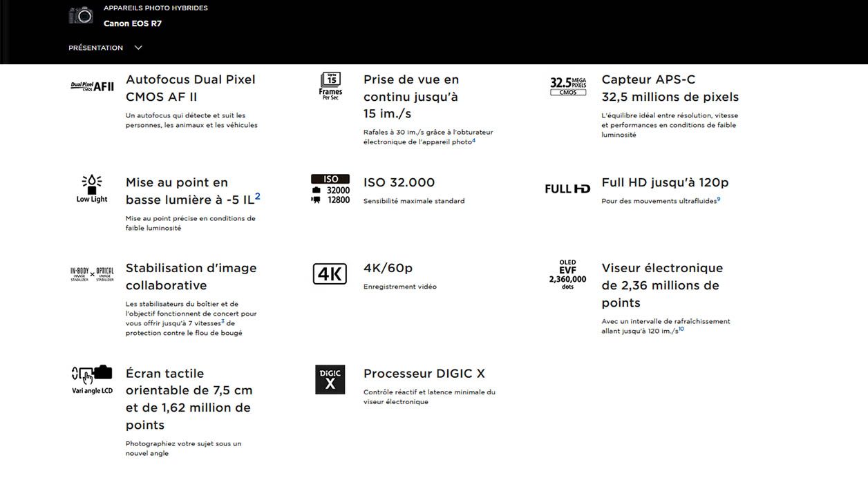Click the Canon EOS R7 camera thumbnail
The image size is (868, 489).
[x=81, y=15]
